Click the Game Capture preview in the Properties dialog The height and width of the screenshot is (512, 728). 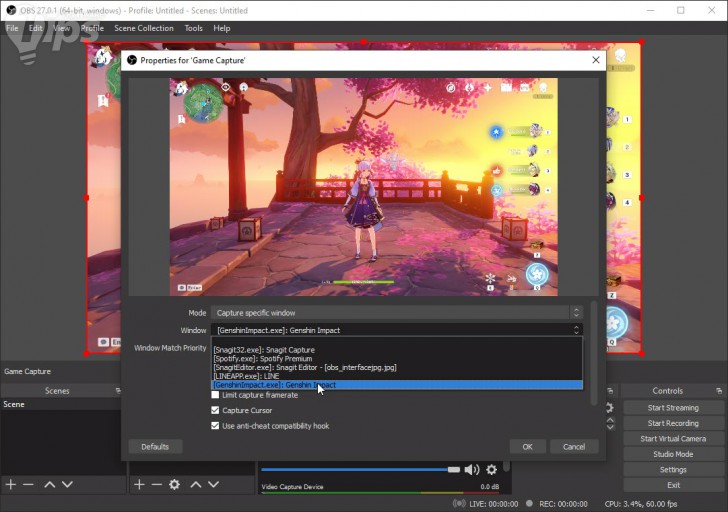pos(364,187)
